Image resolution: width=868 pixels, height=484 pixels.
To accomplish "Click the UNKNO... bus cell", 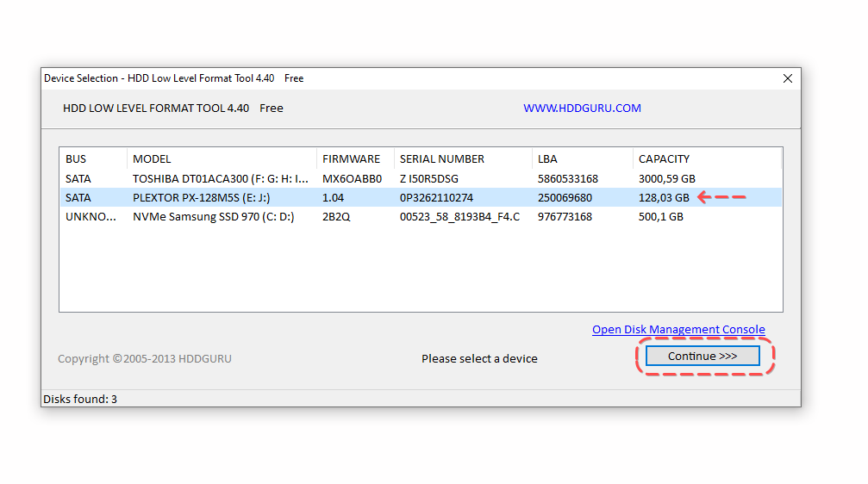I will [91, 216].
